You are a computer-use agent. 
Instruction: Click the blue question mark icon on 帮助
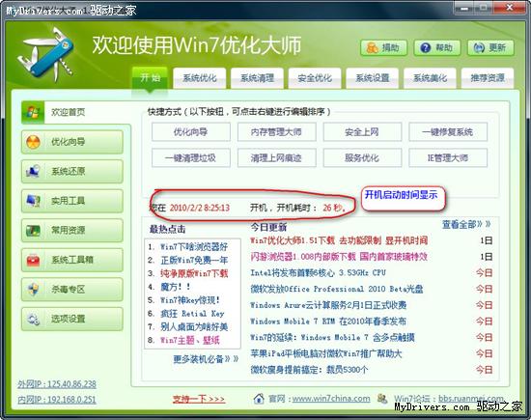[x=426, y=47]
